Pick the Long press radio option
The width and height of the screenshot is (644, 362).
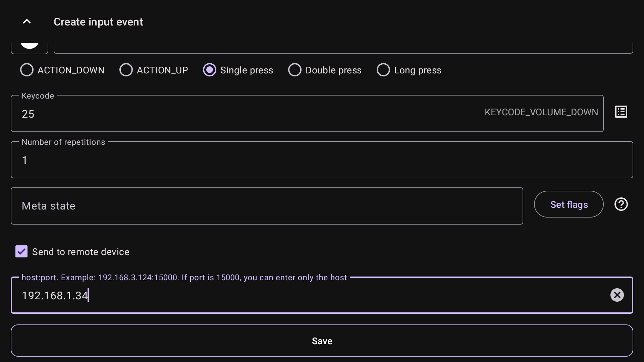(383, 70)
